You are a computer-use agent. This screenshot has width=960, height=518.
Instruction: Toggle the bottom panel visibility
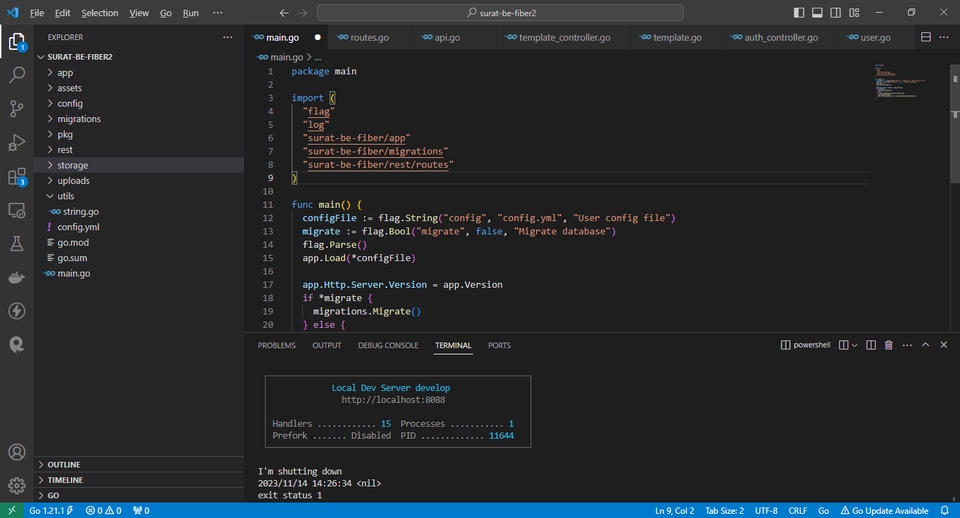[x=817, y=13]
